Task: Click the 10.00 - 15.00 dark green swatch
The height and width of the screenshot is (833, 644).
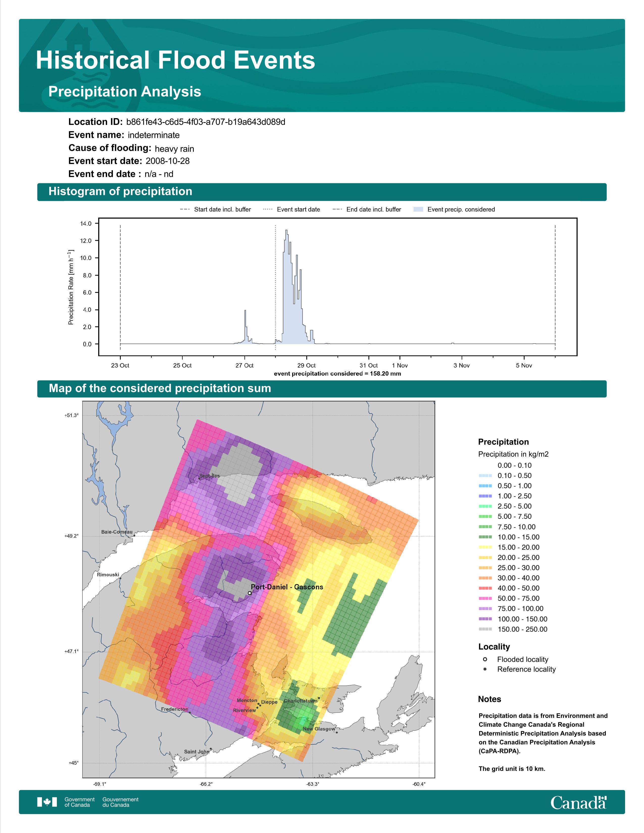Action: point(485,537)
